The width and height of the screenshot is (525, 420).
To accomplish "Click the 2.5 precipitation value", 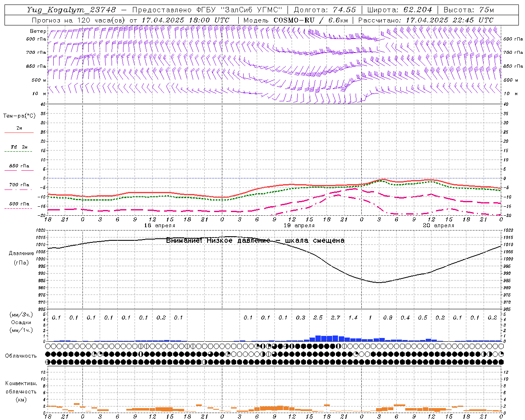I will coord(318,317).
